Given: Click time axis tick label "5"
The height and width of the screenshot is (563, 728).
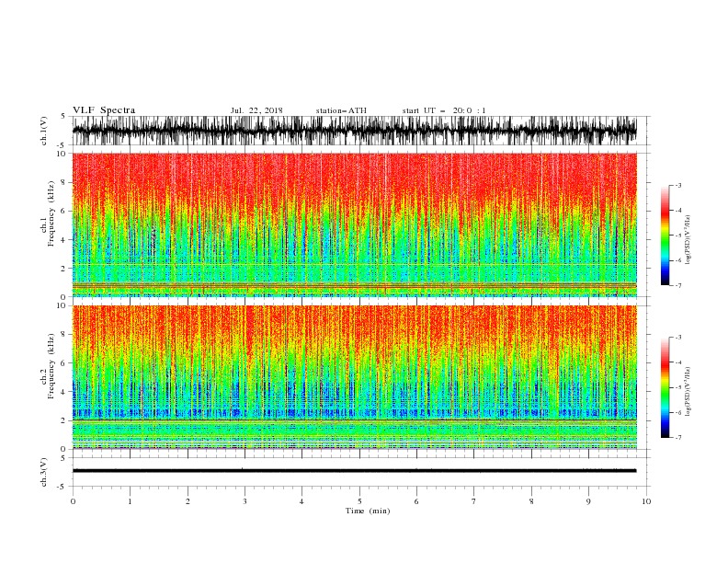Looking at the screenshot, I should pyautogui.click(x=359, y=501).
